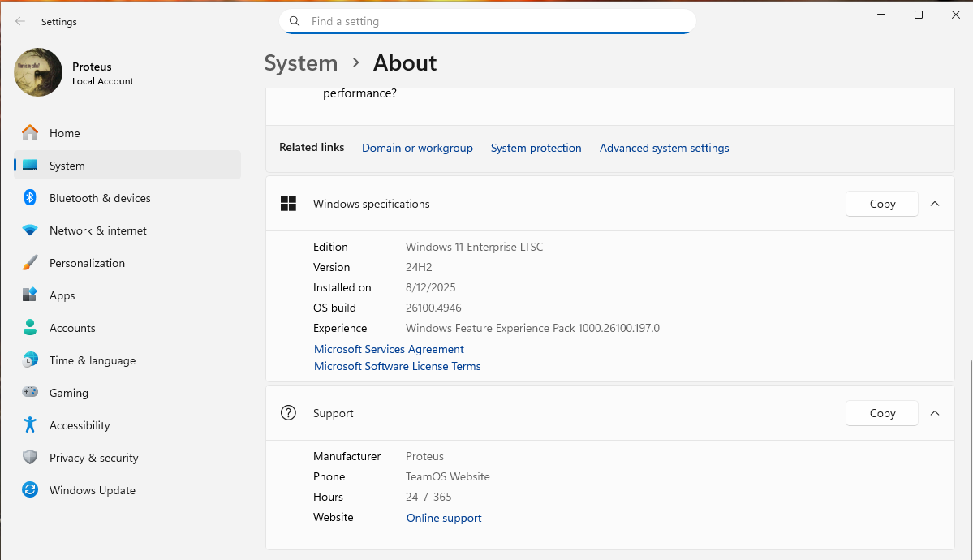Viewport: 973px width, 560px height.
Task: Click the Time & language globe icon
Action: pyautogui.click(x=30, y=360)
